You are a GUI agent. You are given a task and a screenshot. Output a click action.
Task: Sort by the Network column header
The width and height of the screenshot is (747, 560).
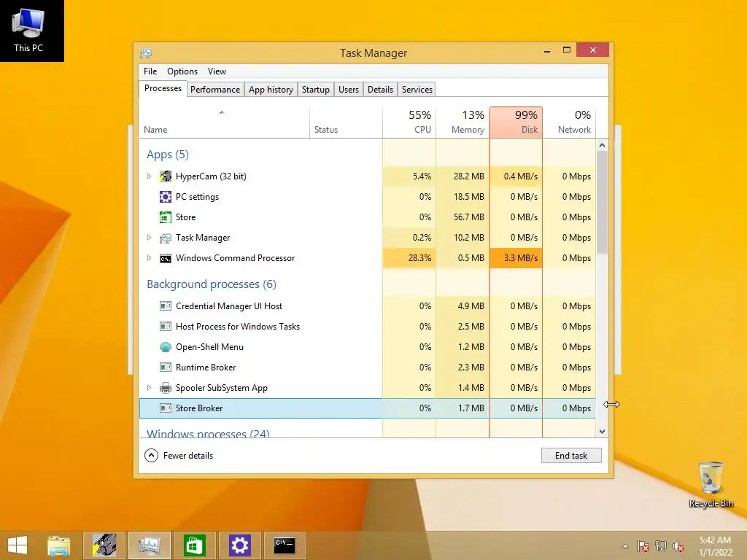coord(569,122)
